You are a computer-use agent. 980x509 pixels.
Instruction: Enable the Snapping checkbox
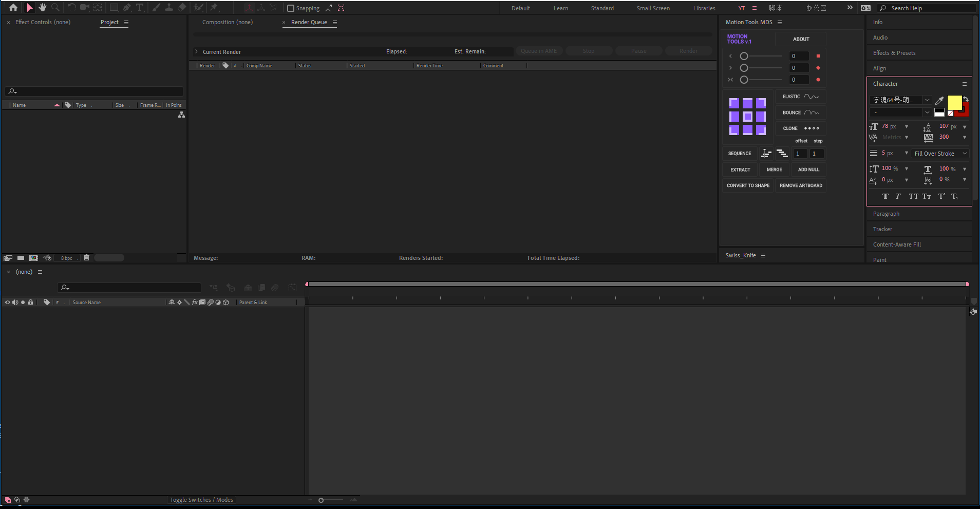[x=291, y=8]
